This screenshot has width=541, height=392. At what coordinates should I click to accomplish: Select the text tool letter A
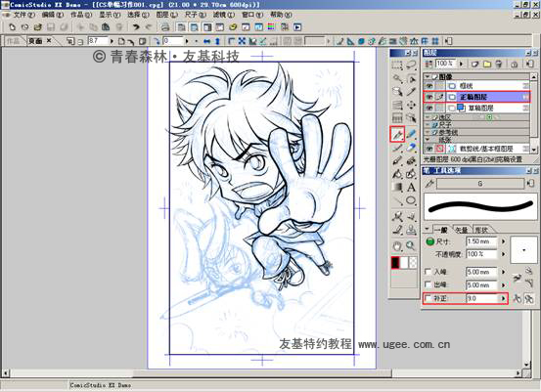point(411,188)
